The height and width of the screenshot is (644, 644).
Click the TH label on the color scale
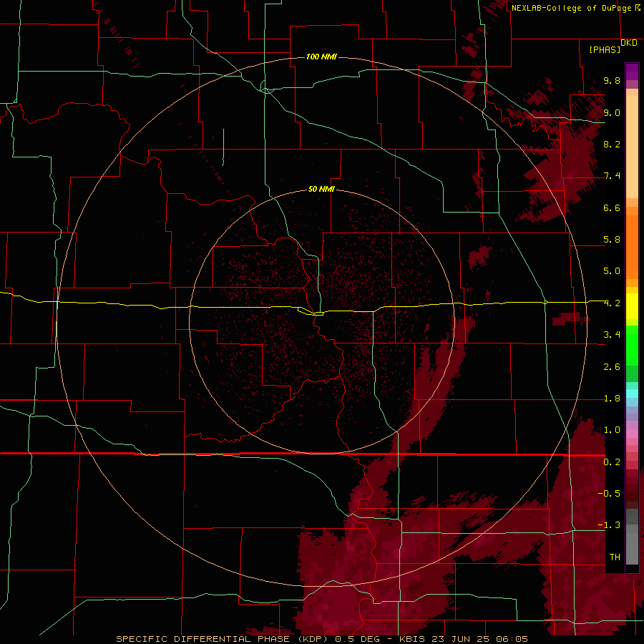615,557
